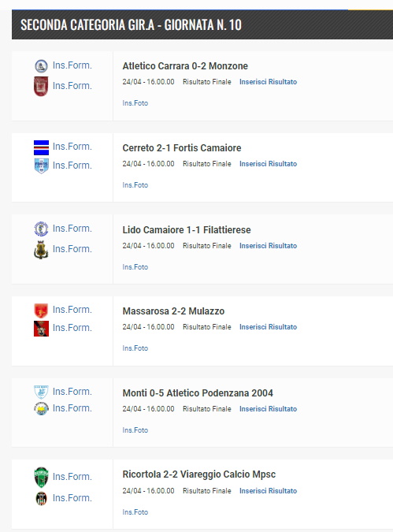This screenshot has height=532, width=393.
Task: Open the Ricortola 2-2 Viareggio Calcio Mpsc match
Action: tap(199, 474)
